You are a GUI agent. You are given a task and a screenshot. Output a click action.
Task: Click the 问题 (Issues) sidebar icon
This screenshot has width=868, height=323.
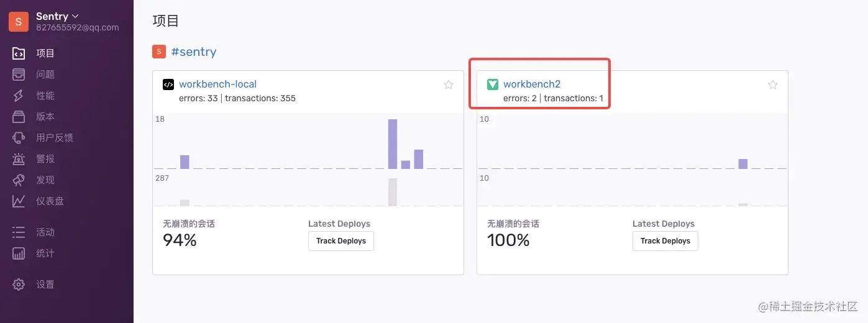tap(19, 75)
